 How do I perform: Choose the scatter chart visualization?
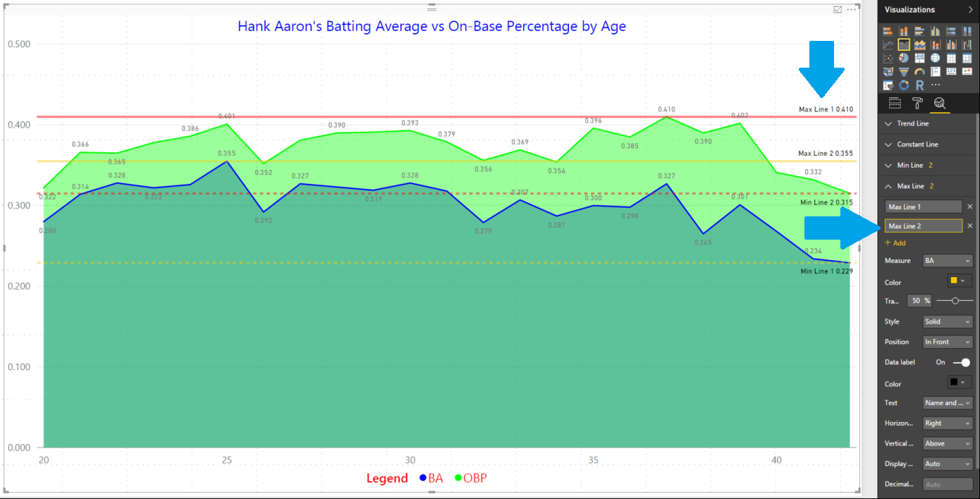pyautogui.click(x=888, y=58)
